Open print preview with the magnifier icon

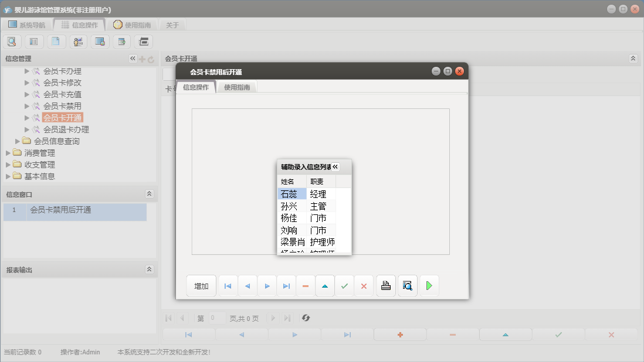[407, 286]
